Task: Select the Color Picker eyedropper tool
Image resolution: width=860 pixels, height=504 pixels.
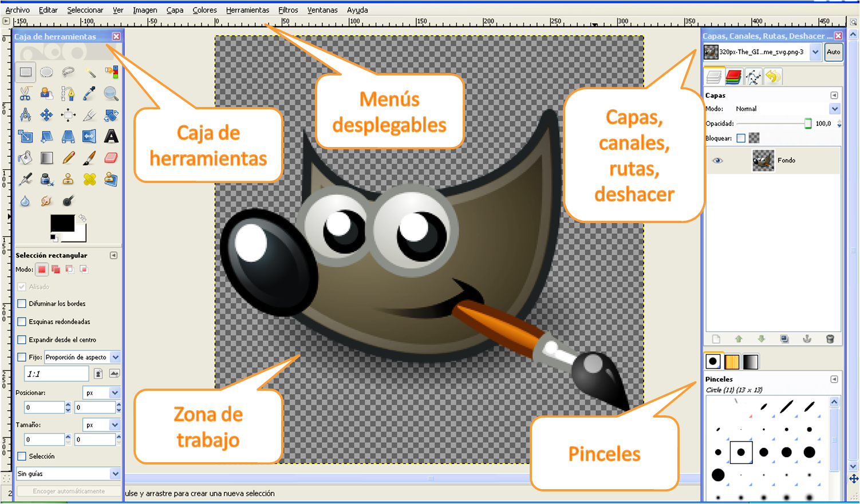Action: 90,93
